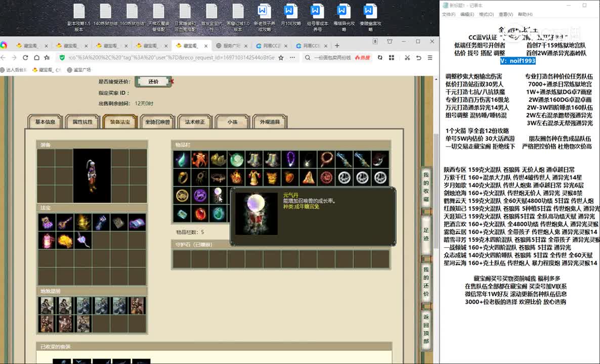This screenshot has height=364, width=600.
Task: Click 返回顶部 side button
Action: (x=426, y=329)
